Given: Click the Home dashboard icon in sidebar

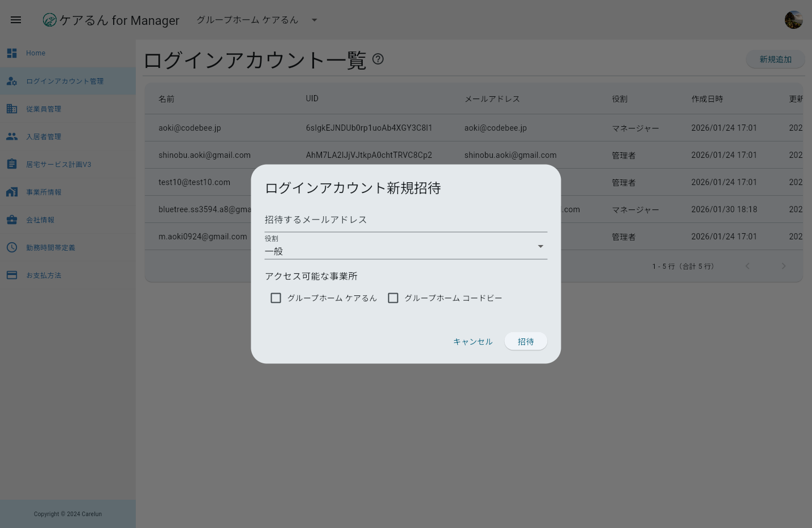Looking at the screenshot, I should point(12,53).
